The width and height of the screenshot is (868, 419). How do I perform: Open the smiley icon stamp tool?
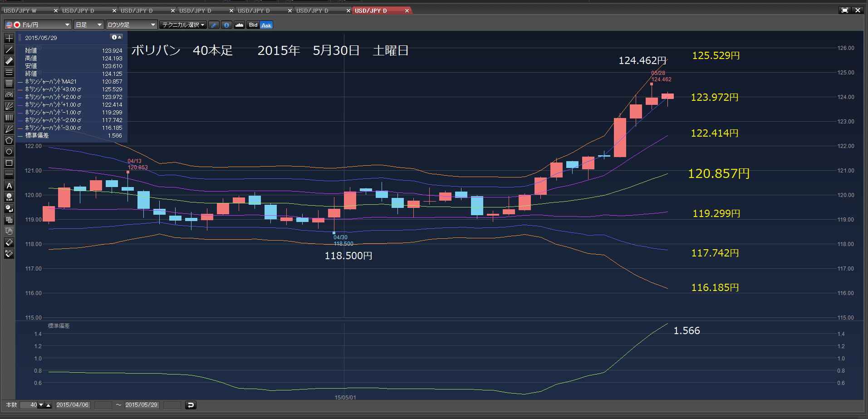tap(9, 197)
